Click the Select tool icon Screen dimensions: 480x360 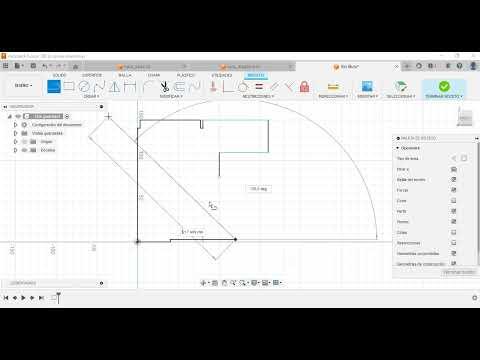coord(401,87)
